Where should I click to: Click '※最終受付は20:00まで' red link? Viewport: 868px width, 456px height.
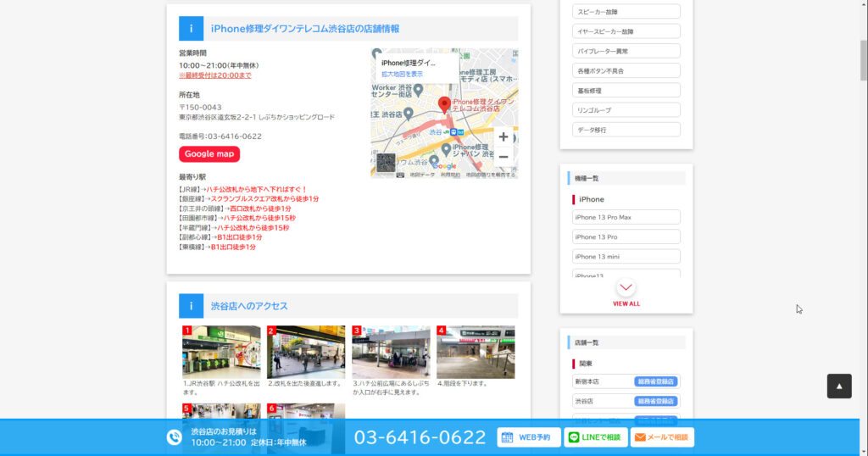214,75
